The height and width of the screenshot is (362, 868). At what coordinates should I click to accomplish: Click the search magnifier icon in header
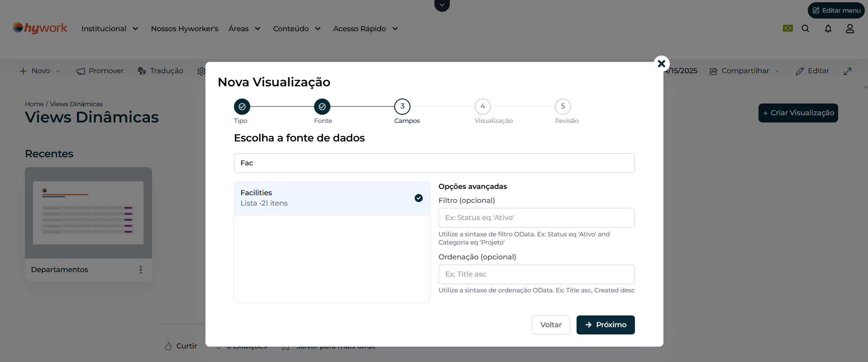pyautogui.click(x=805, y=28)
